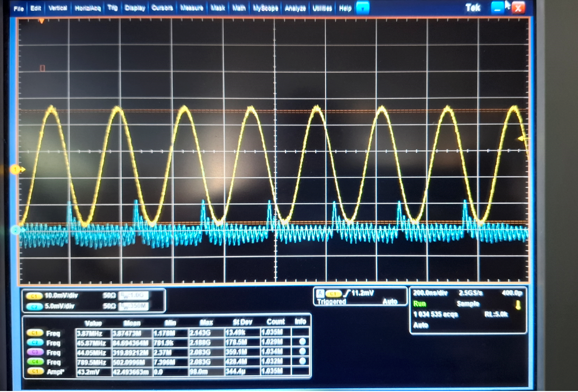
Task: Click the green C4 badge in Freq measurement row
Action: pyautogui.click(x=35, y=362)
